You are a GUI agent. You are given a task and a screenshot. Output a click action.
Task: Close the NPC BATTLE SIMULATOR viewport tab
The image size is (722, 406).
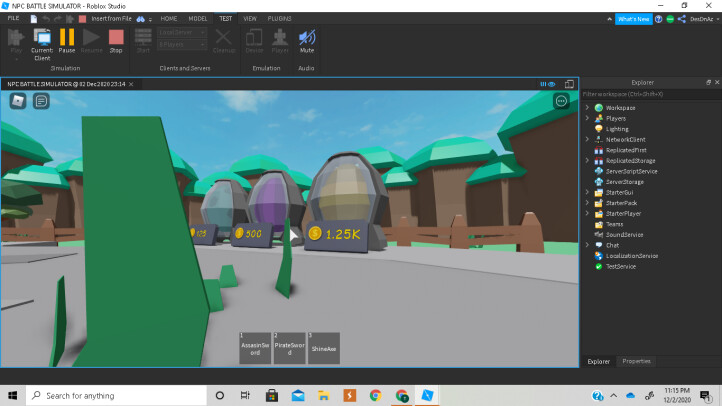coord(131,84)
